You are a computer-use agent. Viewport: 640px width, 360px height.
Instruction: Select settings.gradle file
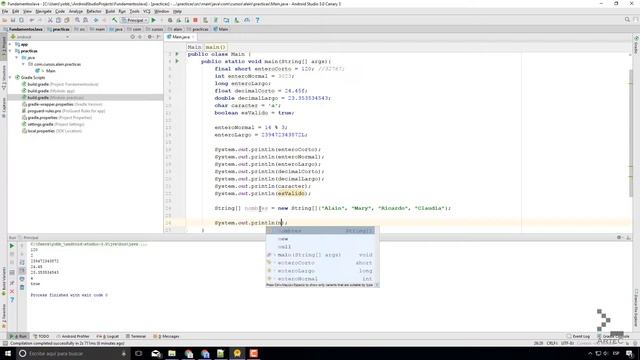(x=53, y=124)
